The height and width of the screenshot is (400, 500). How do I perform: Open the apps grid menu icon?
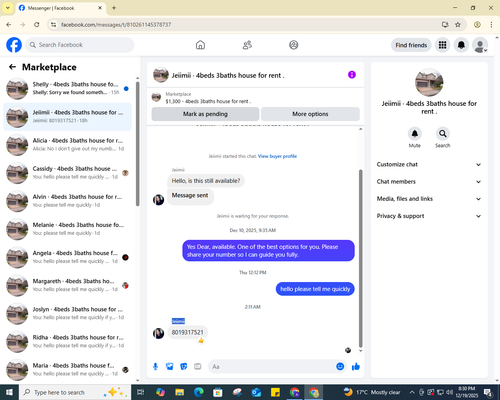[x=442, y=45]
